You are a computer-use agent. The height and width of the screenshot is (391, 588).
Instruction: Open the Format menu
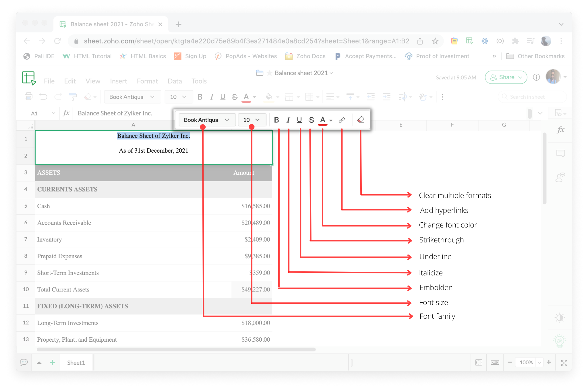pyautogui.click(x=147, y=81)
